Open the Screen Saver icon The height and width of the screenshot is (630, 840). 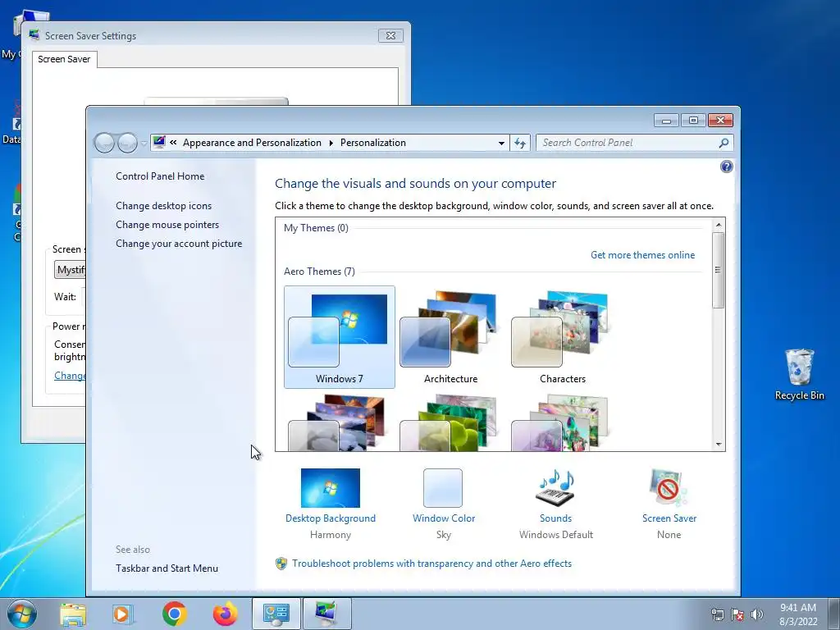tap(669, 487)
